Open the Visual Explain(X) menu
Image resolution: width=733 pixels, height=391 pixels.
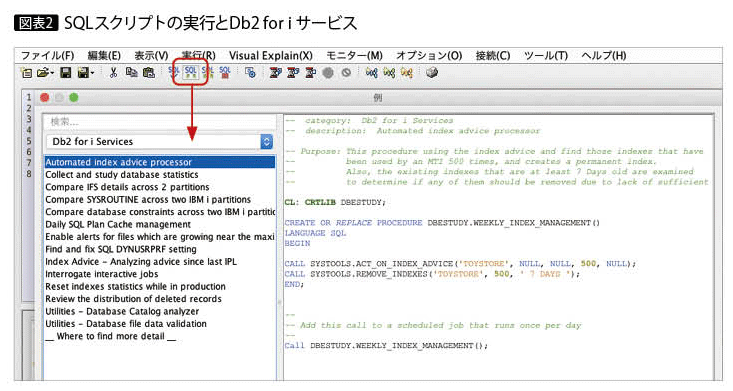tap(271, 56)
